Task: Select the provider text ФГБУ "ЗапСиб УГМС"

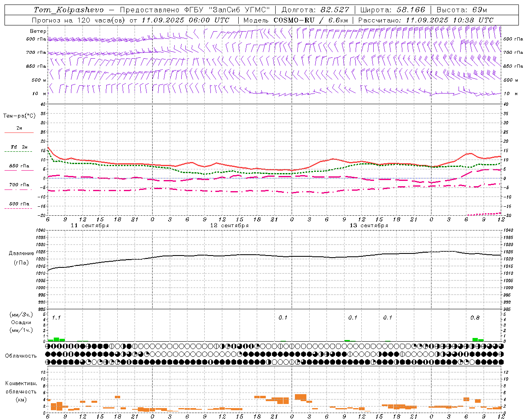Action: (226, 10)
